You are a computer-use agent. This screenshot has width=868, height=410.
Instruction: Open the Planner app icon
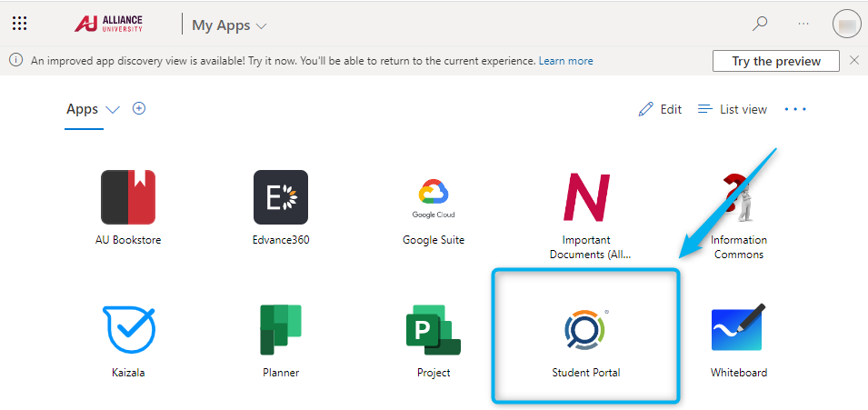[x=281, y=330]
